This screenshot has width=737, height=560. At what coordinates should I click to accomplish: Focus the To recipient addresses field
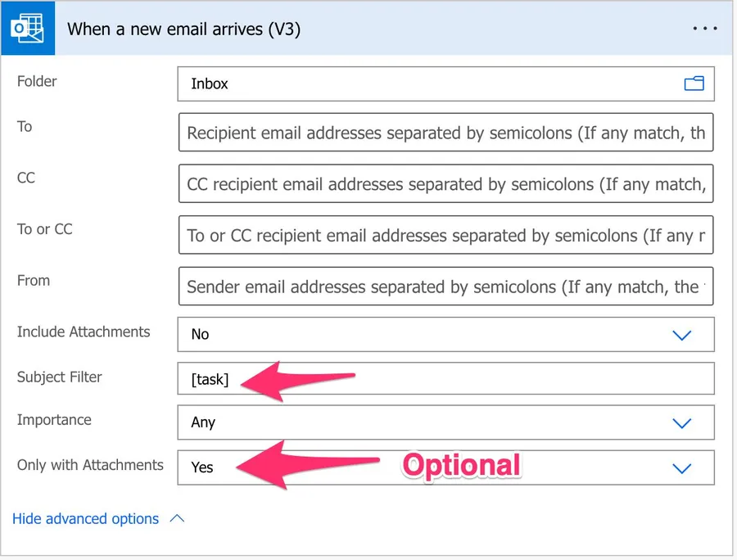445,133
